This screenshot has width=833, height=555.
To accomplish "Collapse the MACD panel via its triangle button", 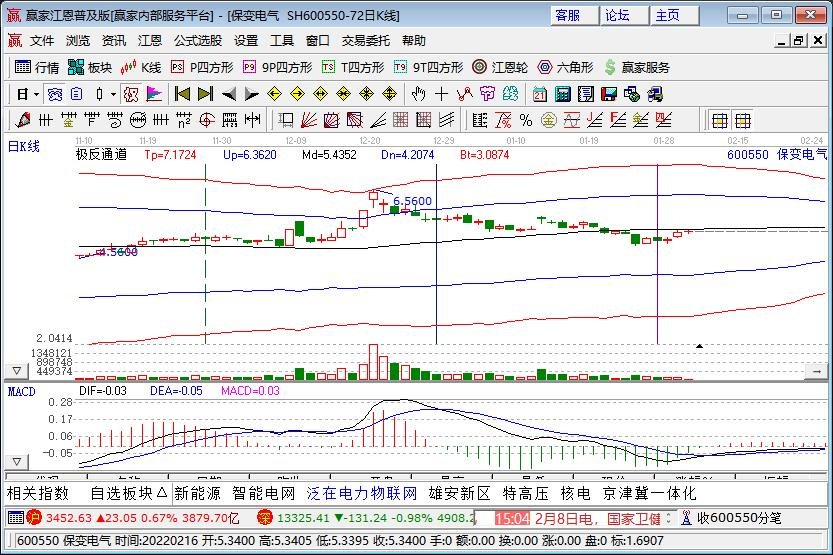I will (x=16, y=462).
